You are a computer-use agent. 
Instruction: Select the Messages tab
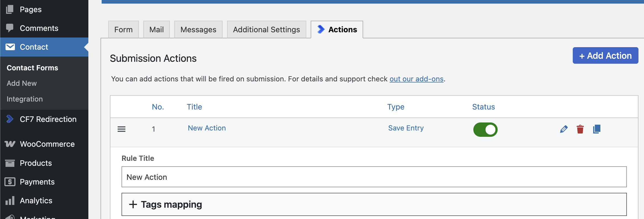198,30
